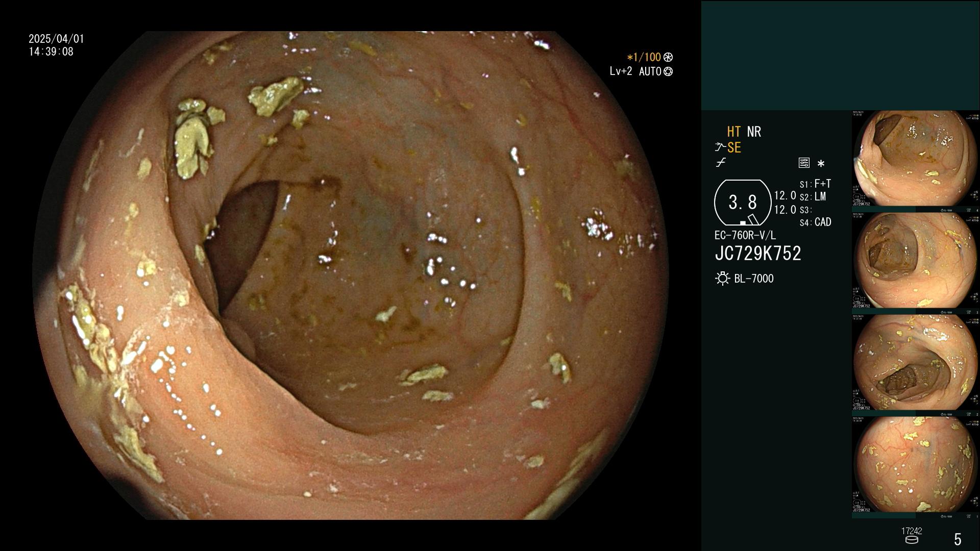980x551 pixels.
Task: Click the shutter speed icon after 1/100
Action: coord(668,57)
